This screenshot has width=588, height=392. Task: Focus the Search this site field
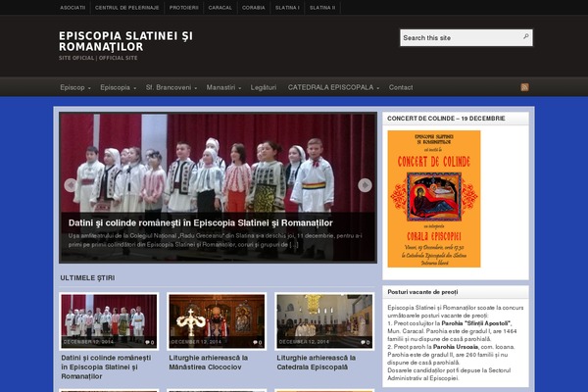pyautogui.click(x=459, y=38)
